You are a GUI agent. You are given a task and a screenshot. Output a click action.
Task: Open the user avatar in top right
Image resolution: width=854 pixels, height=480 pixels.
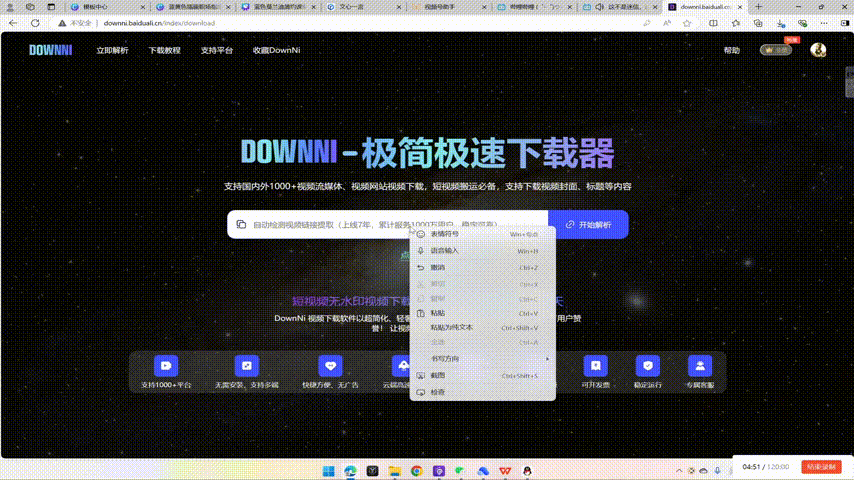click(818, 50)
